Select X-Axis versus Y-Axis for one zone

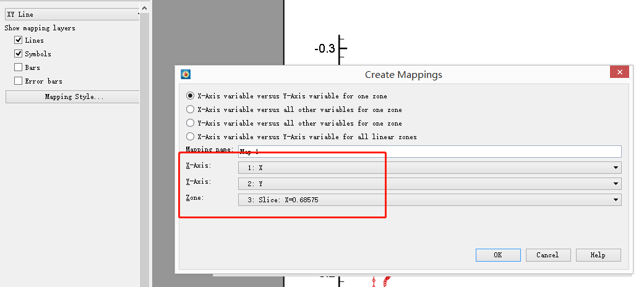[190, 96]
